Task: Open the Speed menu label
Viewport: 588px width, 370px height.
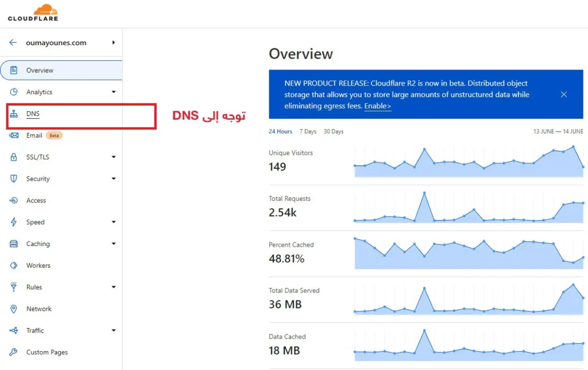Action: point(35,222)
